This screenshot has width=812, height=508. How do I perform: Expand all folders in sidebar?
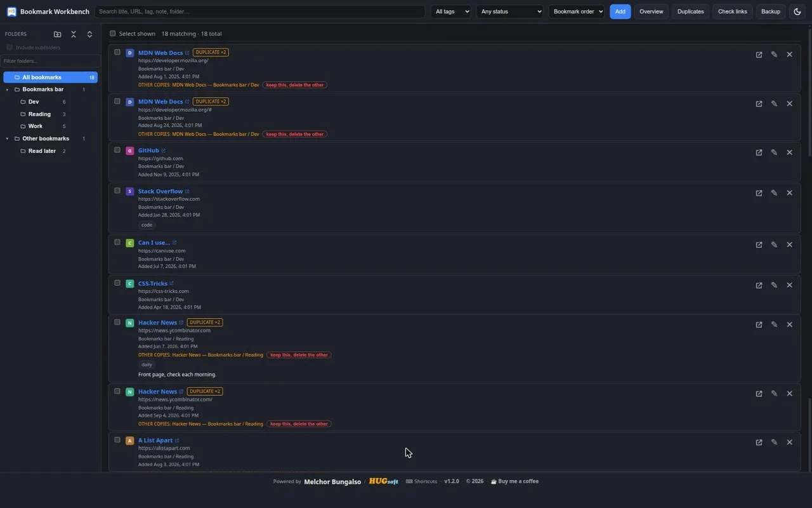[x=89, y=34]
